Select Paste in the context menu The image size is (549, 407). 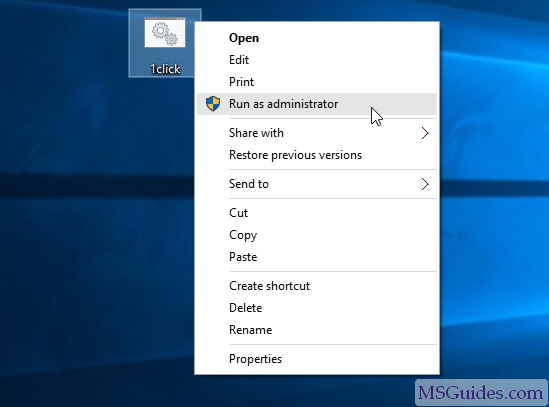pos(317,257)
